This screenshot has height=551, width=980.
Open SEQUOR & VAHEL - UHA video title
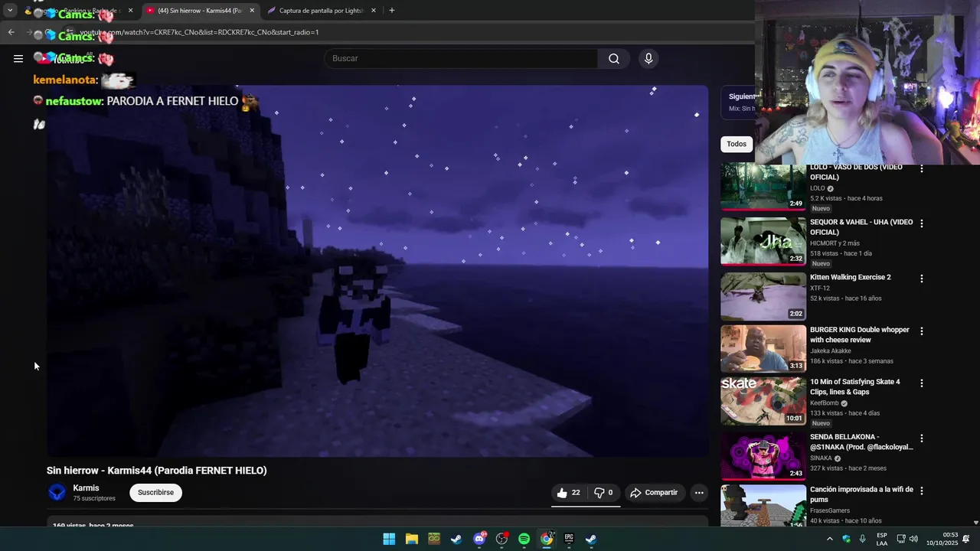click(x=861, y=227)
